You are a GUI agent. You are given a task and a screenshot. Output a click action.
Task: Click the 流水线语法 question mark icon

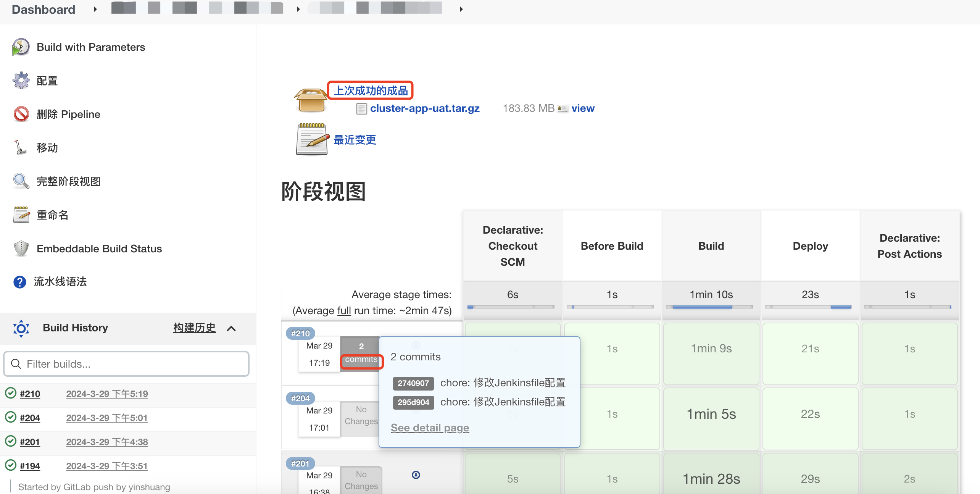20,282
